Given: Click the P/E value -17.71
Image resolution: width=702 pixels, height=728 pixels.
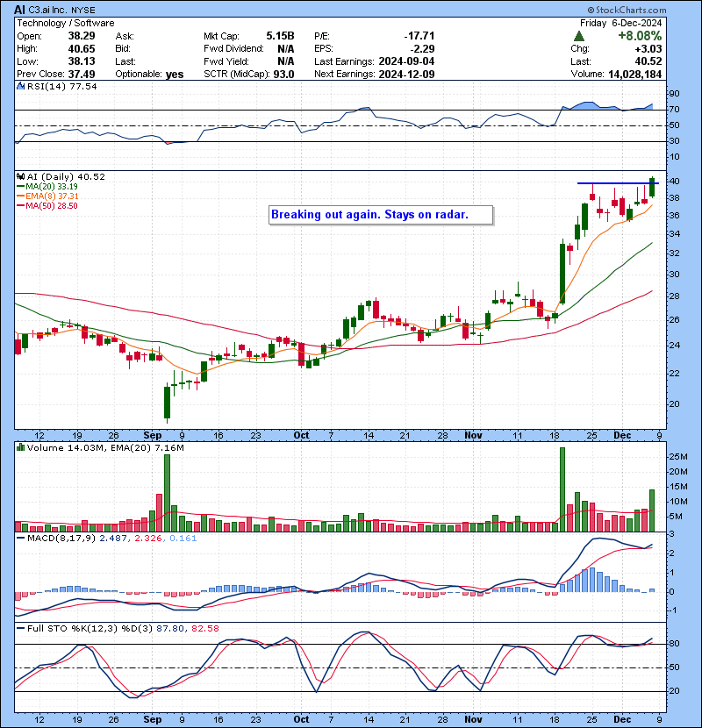Looking at the screenshot, I should click(419, 36).
